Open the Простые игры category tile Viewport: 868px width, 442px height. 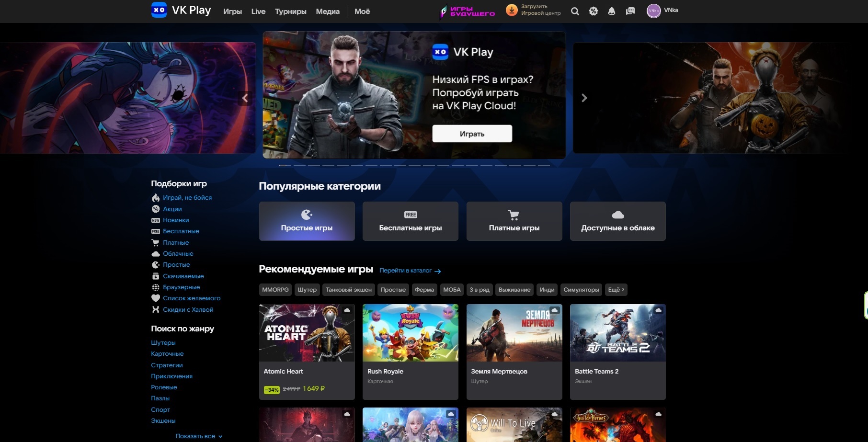click(x=307, y=221)
